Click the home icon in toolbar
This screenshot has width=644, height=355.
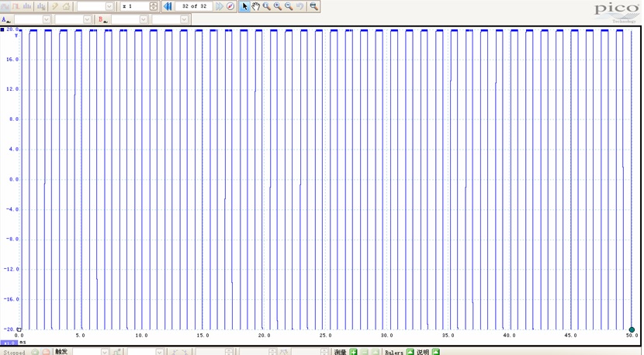(66, 6)
